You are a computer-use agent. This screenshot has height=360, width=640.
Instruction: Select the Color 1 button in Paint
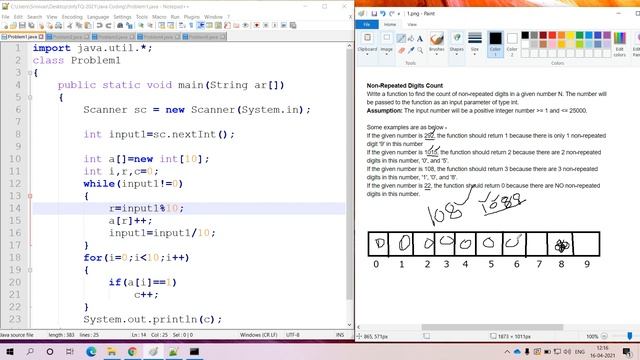(496, 44)
